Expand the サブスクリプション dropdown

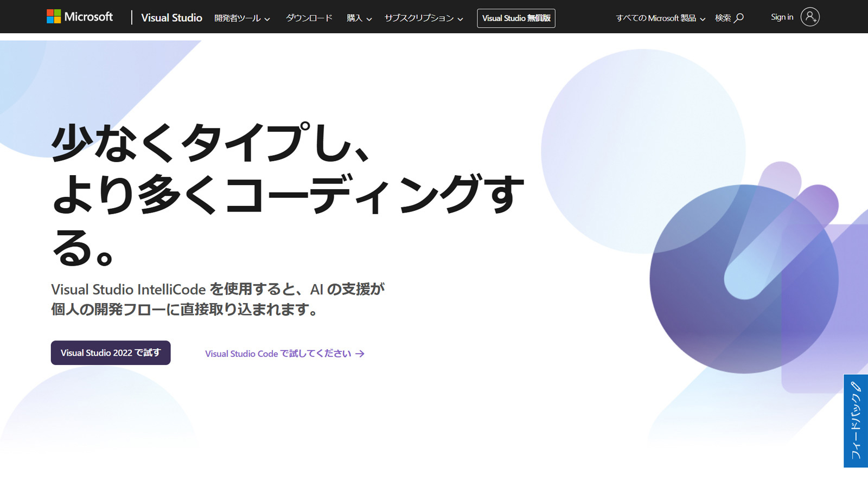coord(424,18)
